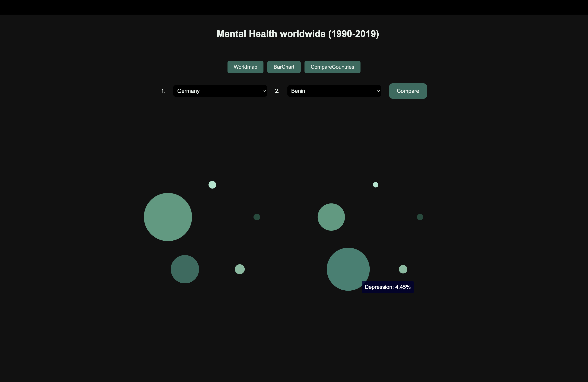
Task: Click Benin's large Depression bubble
Action: [x=348, y=269]
